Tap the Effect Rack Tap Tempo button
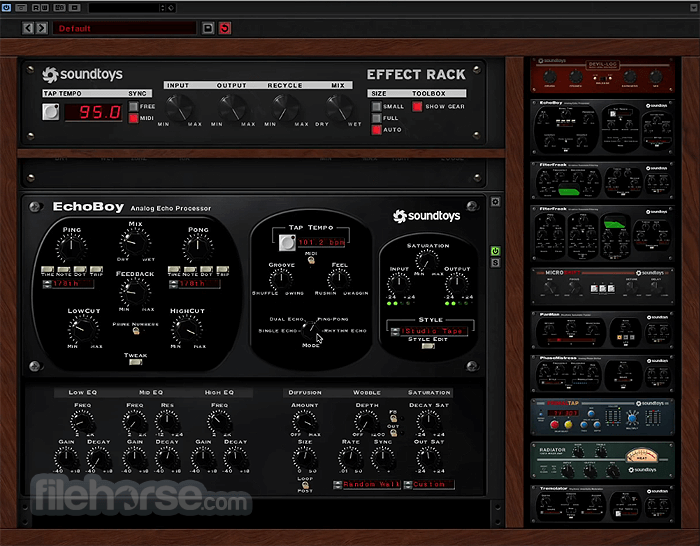Viewport: 700px width, 546px height. [x=50, y=112]
